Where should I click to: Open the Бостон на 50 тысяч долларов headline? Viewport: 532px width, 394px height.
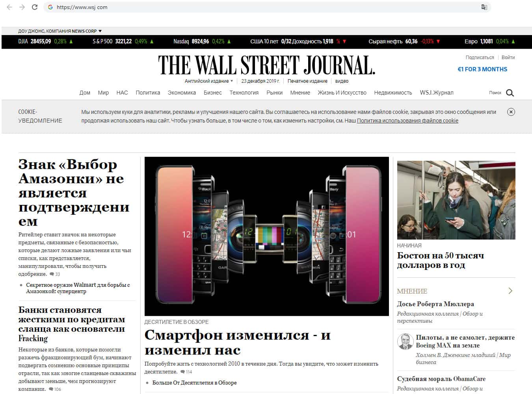[x=441, y=260]
